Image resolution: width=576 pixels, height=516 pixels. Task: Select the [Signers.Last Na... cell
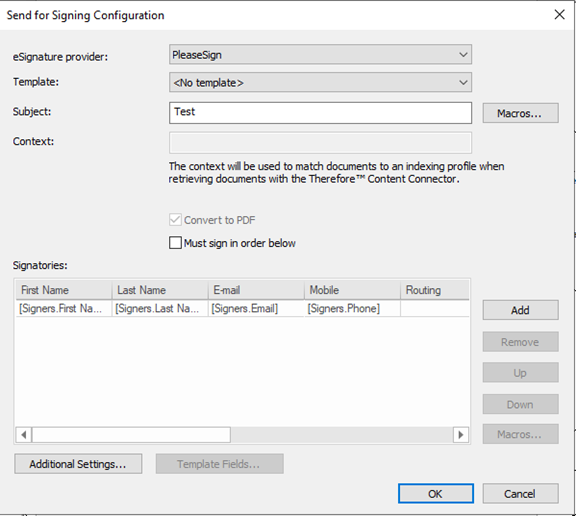[x=160, y=308]
